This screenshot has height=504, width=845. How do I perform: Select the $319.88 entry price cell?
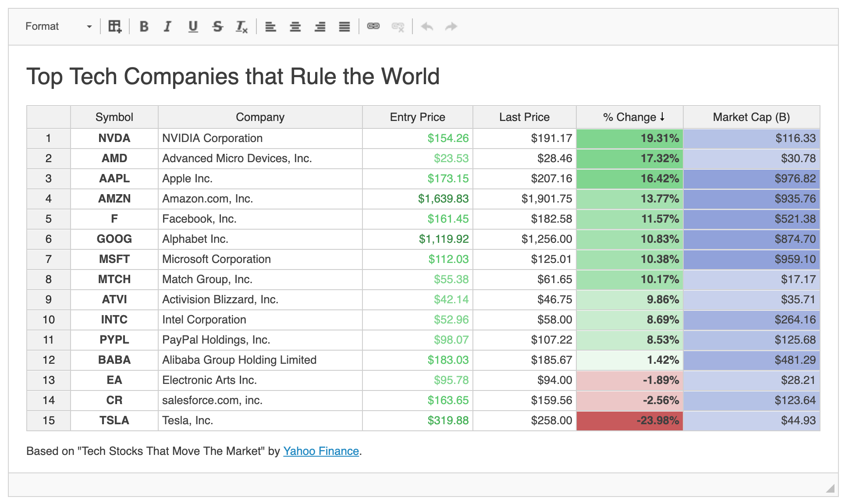(418, 420)
